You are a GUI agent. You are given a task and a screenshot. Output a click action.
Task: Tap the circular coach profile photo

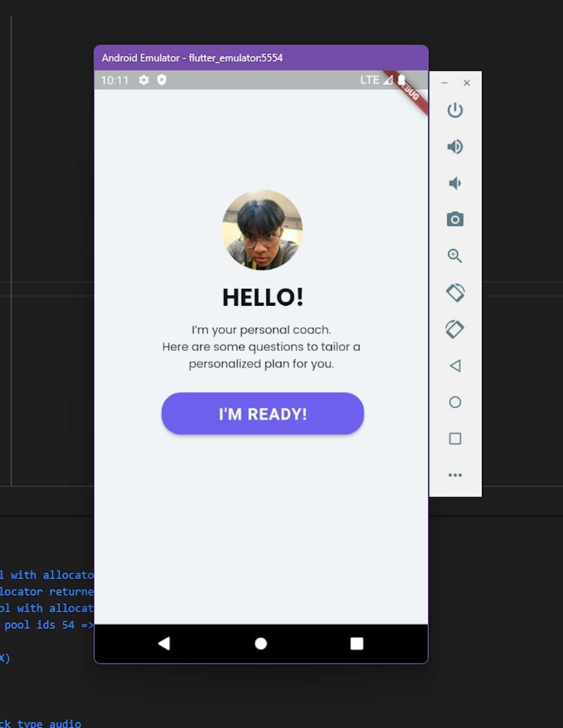(262, 230)
